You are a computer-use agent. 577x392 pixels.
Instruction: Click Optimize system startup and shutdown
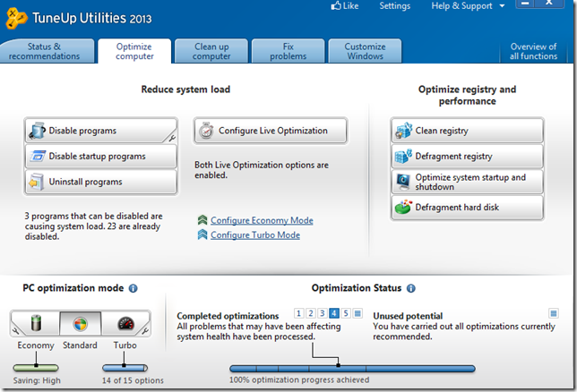[467, 182]
